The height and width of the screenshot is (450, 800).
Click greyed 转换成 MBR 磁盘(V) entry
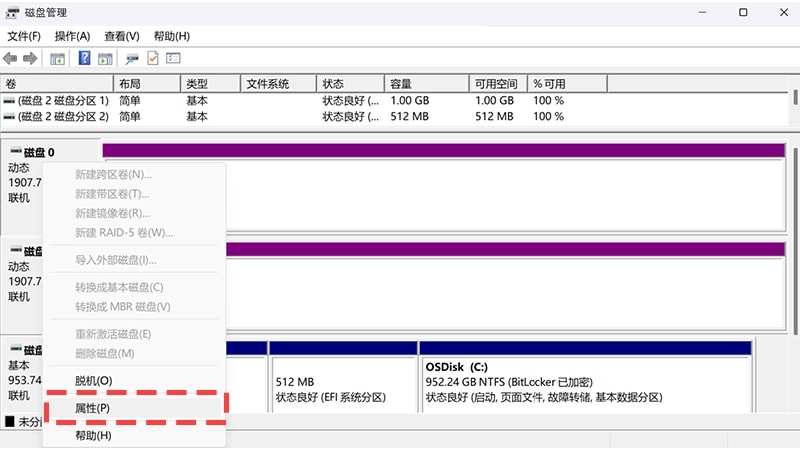pos(136,307)
